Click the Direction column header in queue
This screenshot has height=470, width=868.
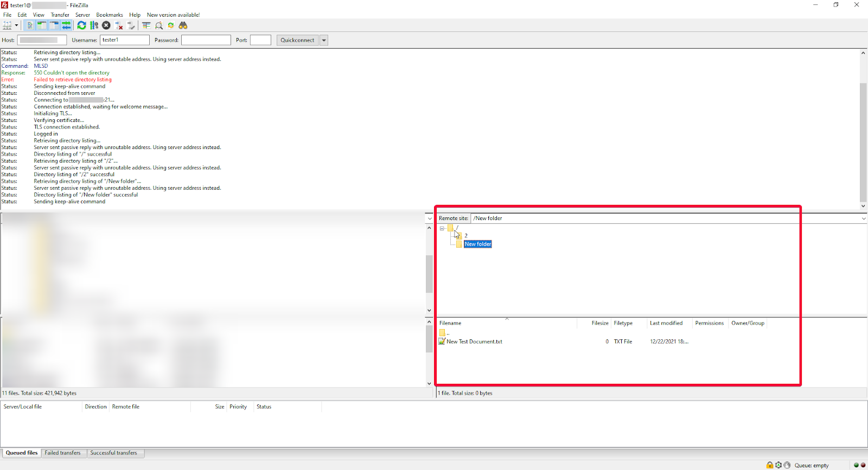click(96, 407)
